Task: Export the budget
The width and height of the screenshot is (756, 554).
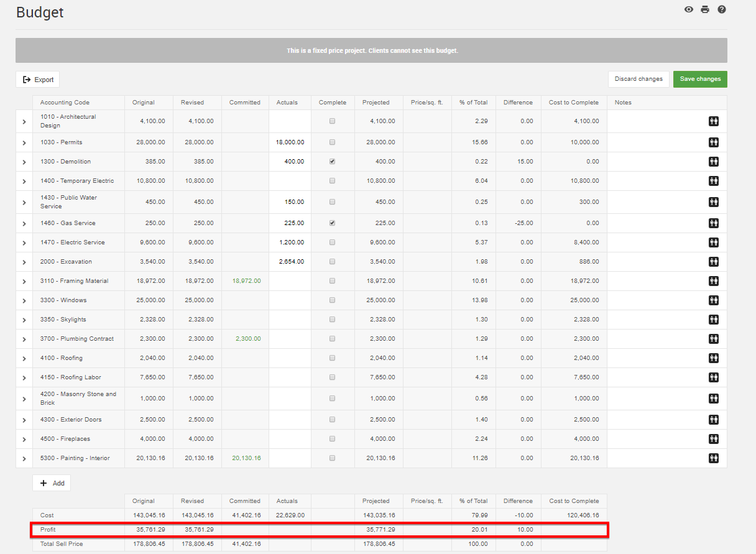Action: 38,80
